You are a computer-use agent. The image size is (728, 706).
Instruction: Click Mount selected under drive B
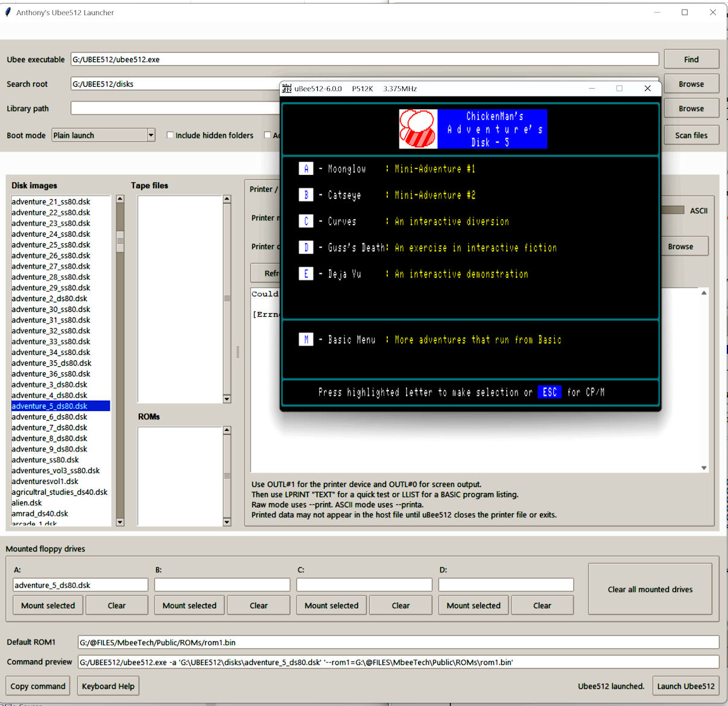pyautogui.click(x=189, y=605)
